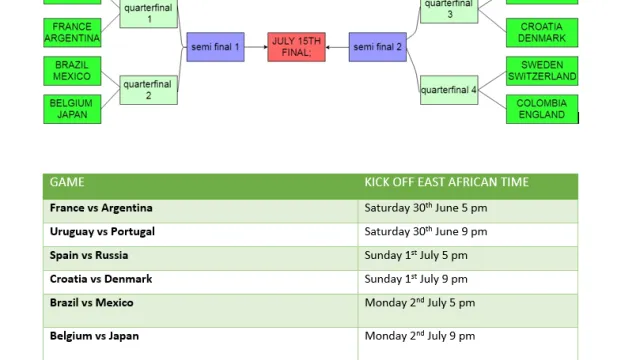Click the France vs Argentina table row

tap(311, 211)
